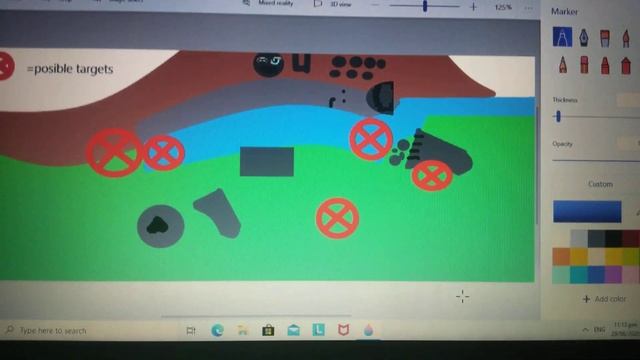Click the Custom label
Screen dimensions: 640x360
click(x=600, y=184)
